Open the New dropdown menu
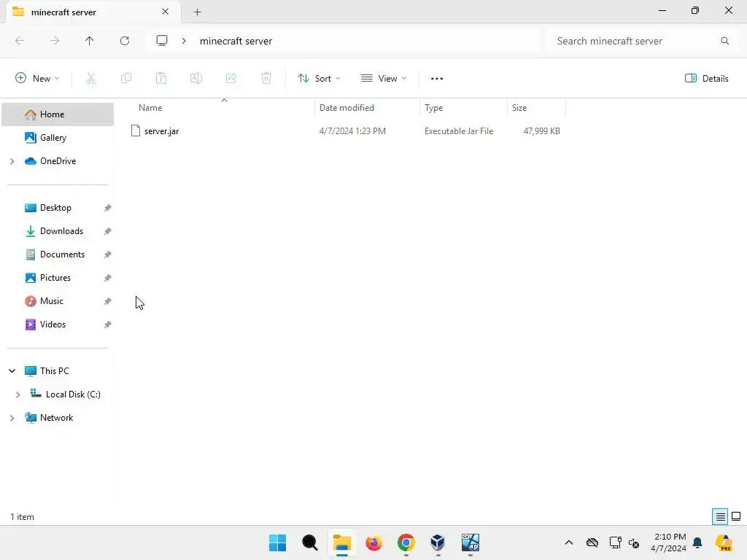747x560 pixels. pos(37,79)
